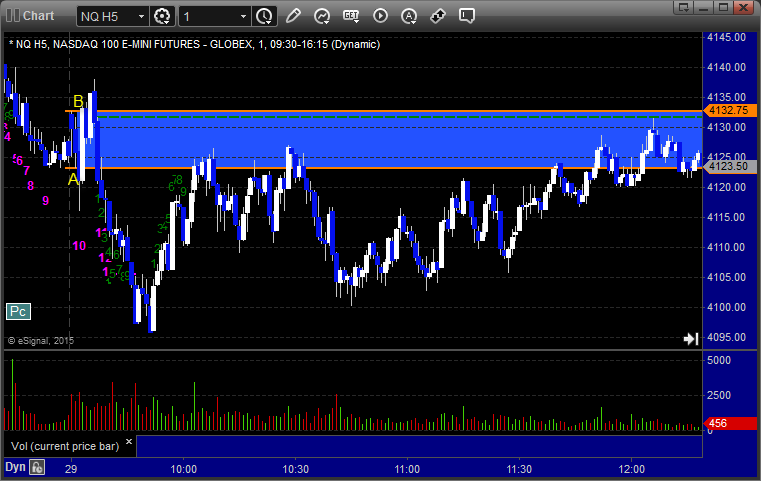The height and width of the screenshot is (481, 761).
Task: Click the 2500 volume axis label
Action: coord(719,395)
